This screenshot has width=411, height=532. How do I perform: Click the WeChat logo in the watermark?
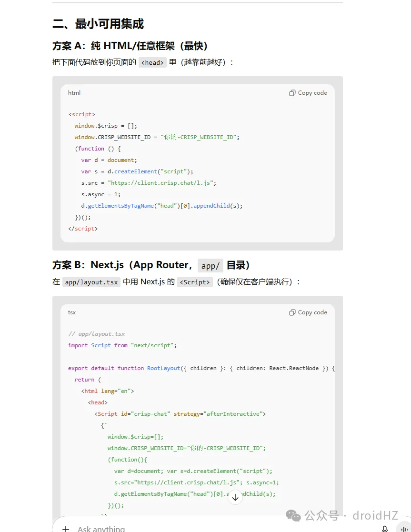click(x=293, y=515)
